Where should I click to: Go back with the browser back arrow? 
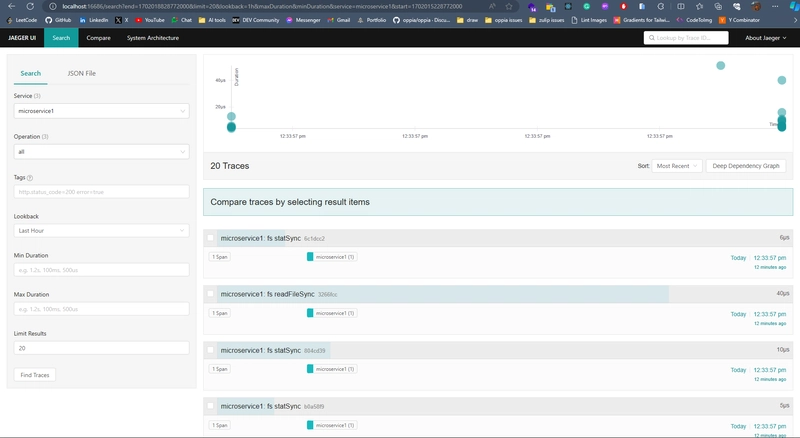click(x=12, y=7)
